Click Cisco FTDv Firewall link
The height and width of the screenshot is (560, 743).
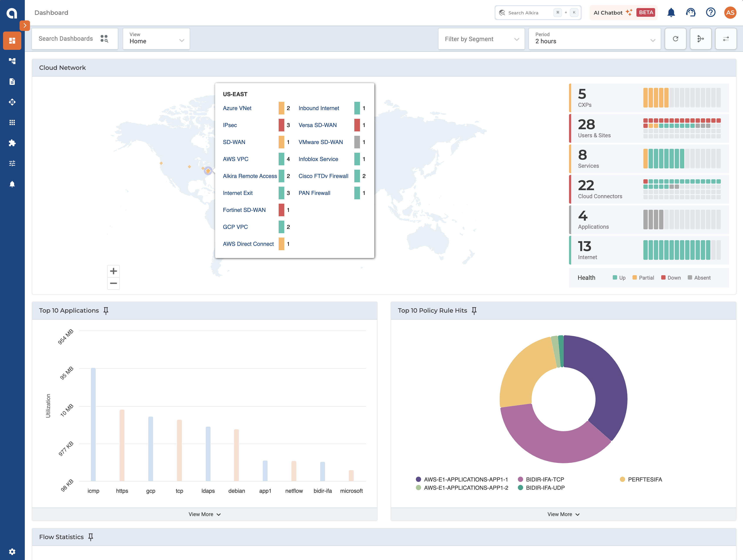coord(323,176)
